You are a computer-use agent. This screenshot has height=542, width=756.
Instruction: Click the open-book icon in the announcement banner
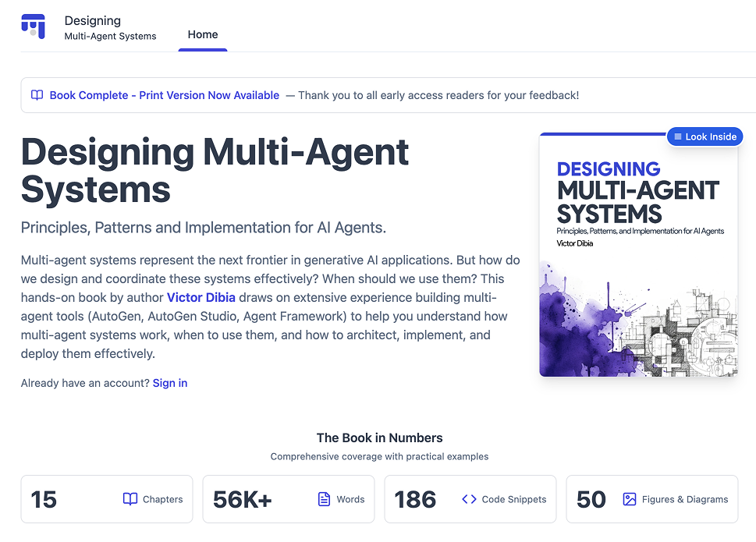tap(37, 94)
